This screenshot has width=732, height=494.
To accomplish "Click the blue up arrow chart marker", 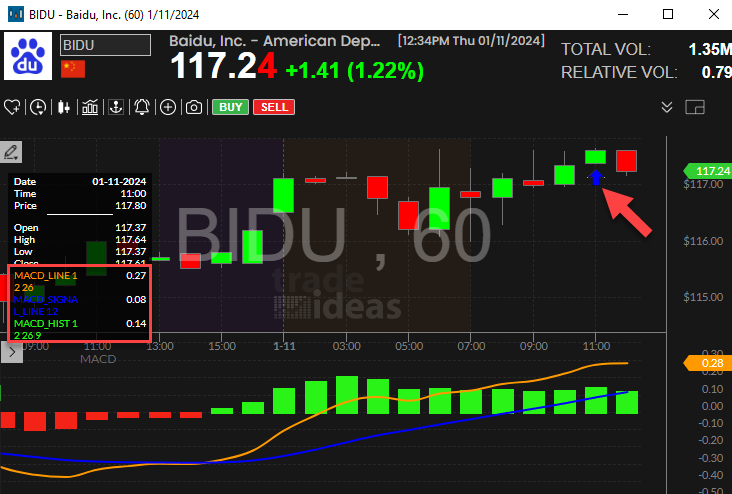I will click(x=596, y=177).
